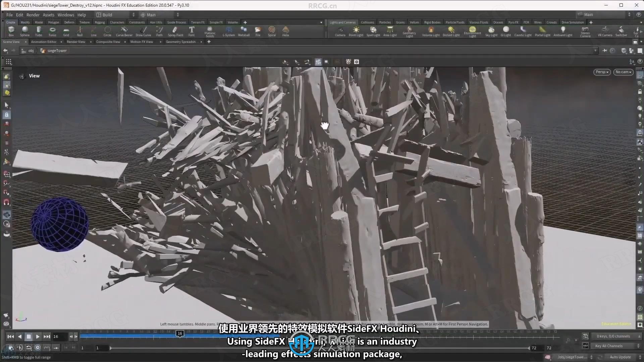The height and width of the screenshot is (362, 644).
Task: Place a Null object from the shelf
Action: click(x=80, y=32)
